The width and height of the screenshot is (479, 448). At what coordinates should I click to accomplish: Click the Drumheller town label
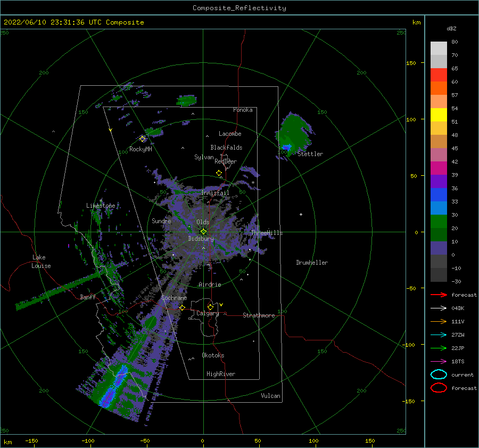(312, 263)
